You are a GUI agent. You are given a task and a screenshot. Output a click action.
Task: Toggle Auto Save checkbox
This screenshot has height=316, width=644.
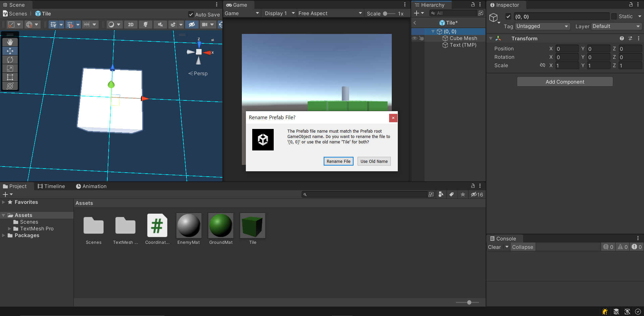click(x=191, y=14)
